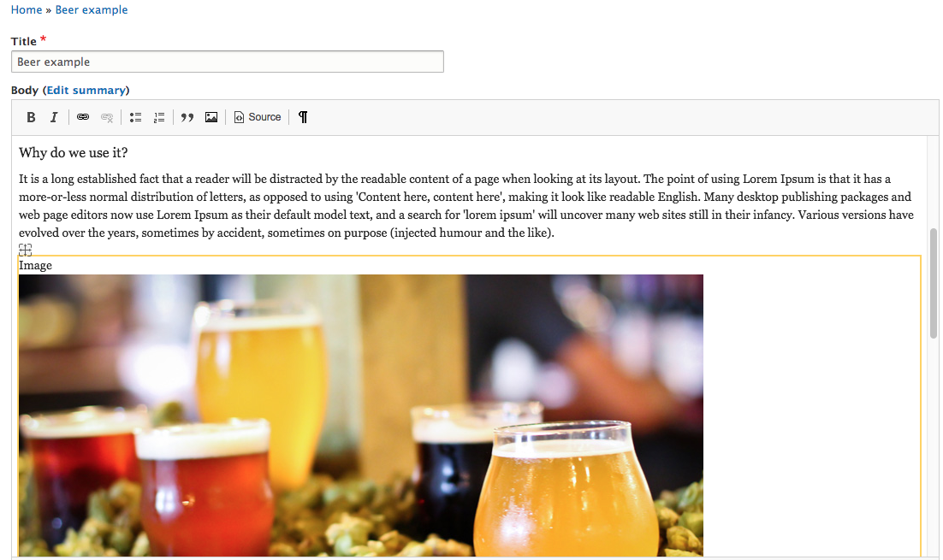Apply italic formatting from the toolbar
This screenshot has width=943, height=560.
(x=54, y=117)
